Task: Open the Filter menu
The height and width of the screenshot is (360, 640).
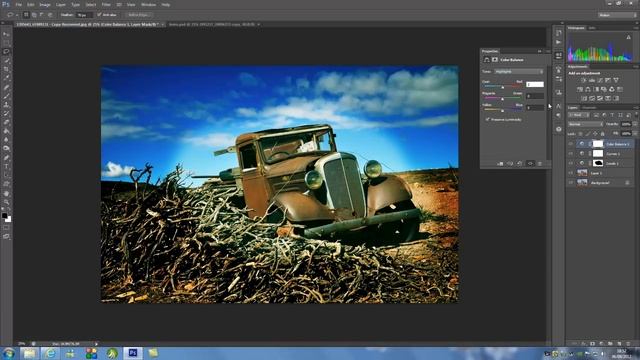Action: tap(106, 4)
